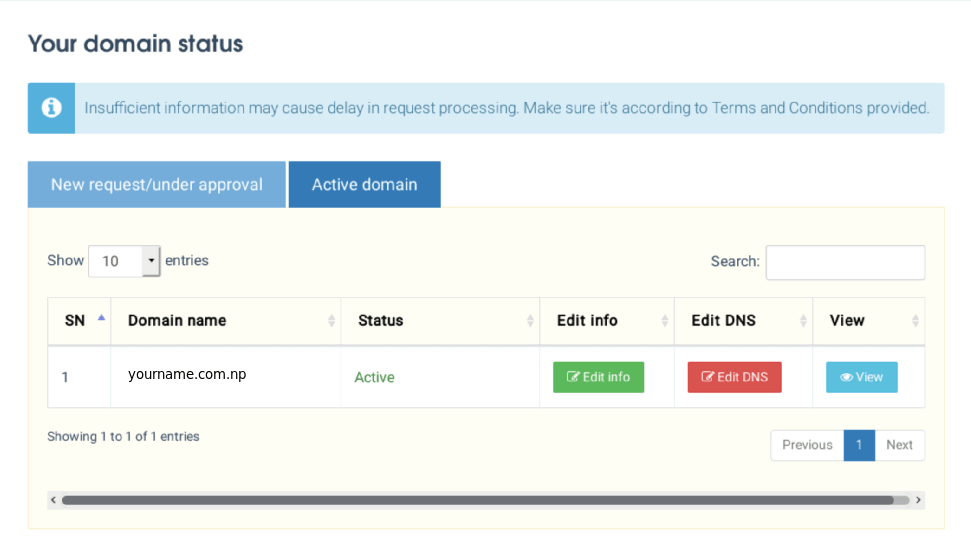Click the left arrow of horizontal scrollbar
The width and height of the screenshot is (971, 556).
click(53, 500)
